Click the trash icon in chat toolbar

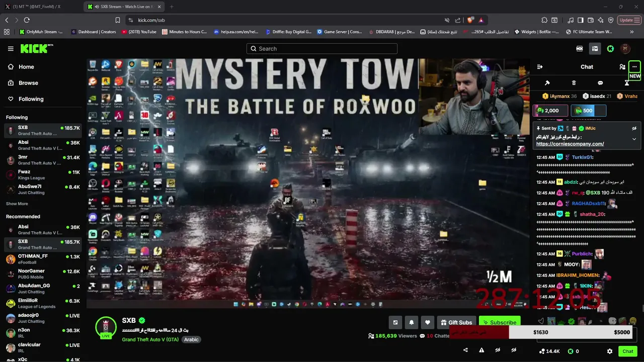click(x=574, y=83)
